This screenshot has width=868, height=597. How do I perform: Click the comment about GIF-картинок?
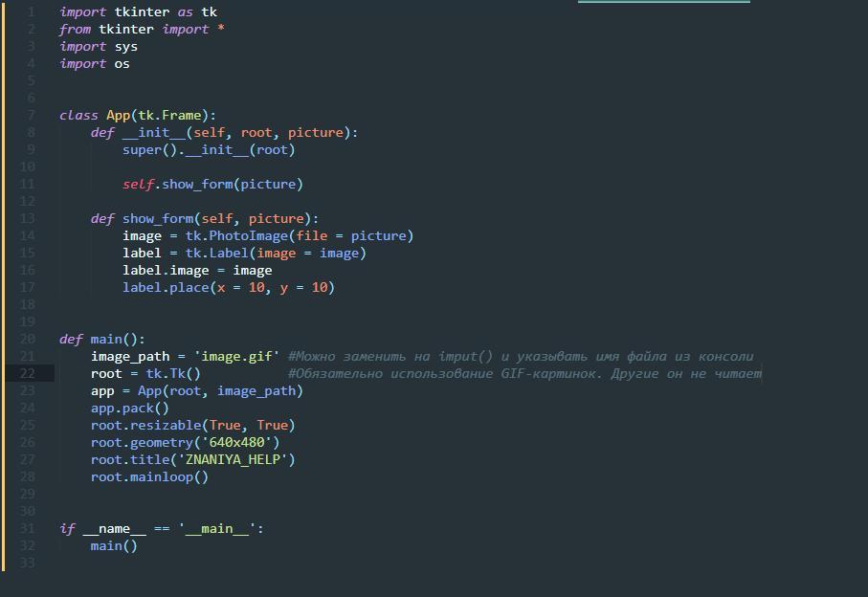[524, 373]
